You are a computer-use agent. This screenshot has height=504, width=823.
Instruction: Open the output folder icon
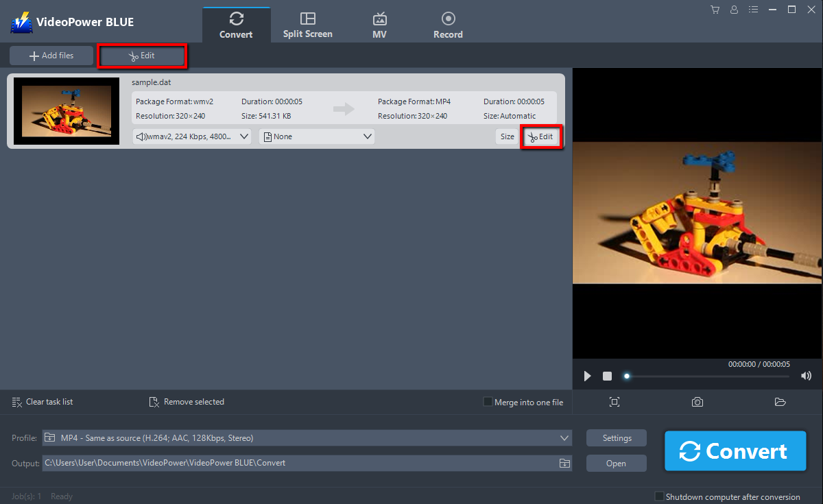780,402
